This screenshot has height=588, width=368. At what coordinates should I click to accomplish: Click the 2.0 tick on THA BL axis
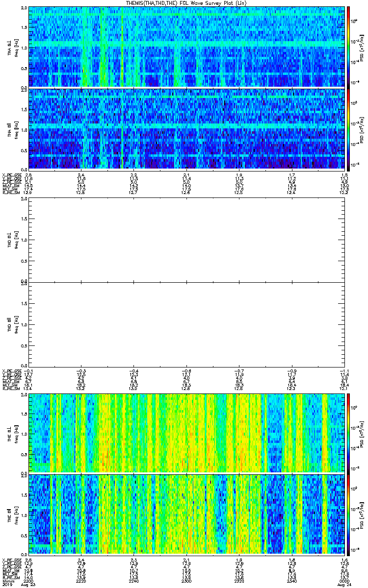pos(24,9)
